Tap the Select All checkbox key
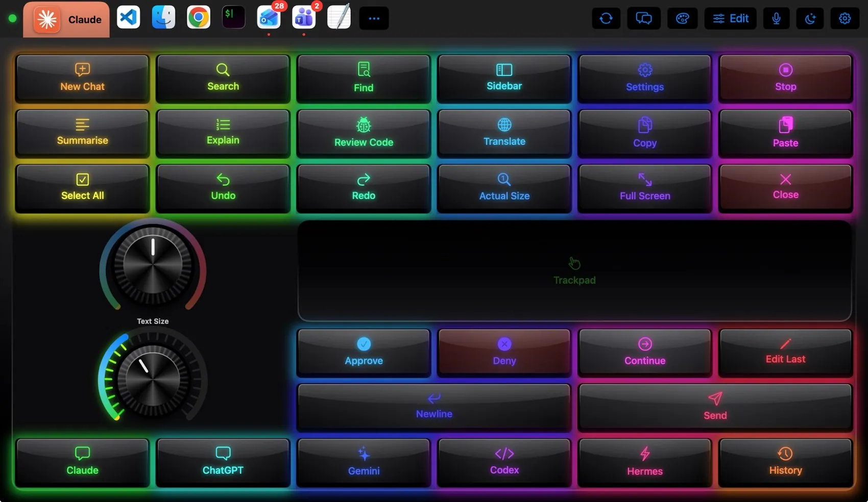This screenshot has width=868, height=502. (82, 188)
